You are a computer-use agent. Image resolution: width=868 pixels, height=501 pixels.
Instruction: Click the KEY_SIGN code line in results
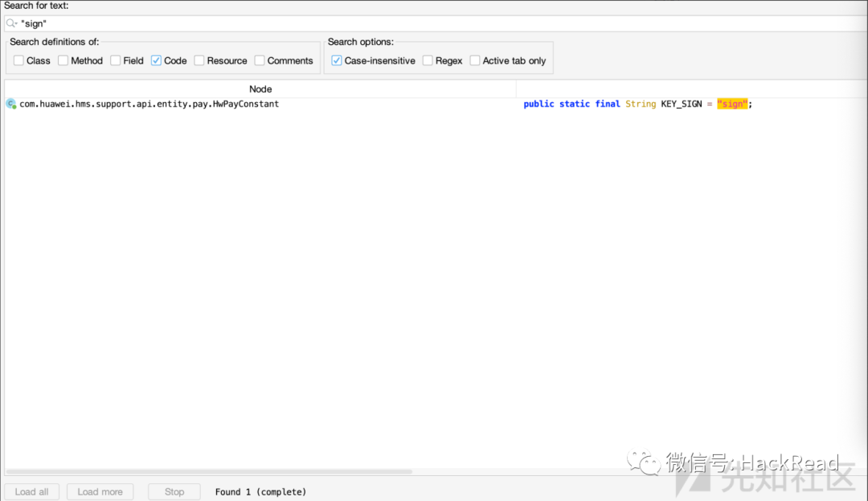[x=637, y=104]
